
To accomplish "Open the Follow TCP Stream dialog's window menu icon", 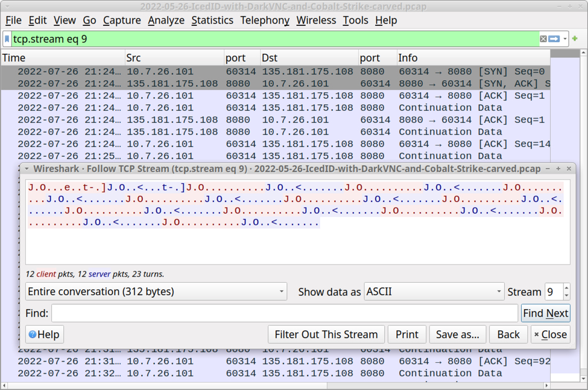I will [x=27, y=169].
